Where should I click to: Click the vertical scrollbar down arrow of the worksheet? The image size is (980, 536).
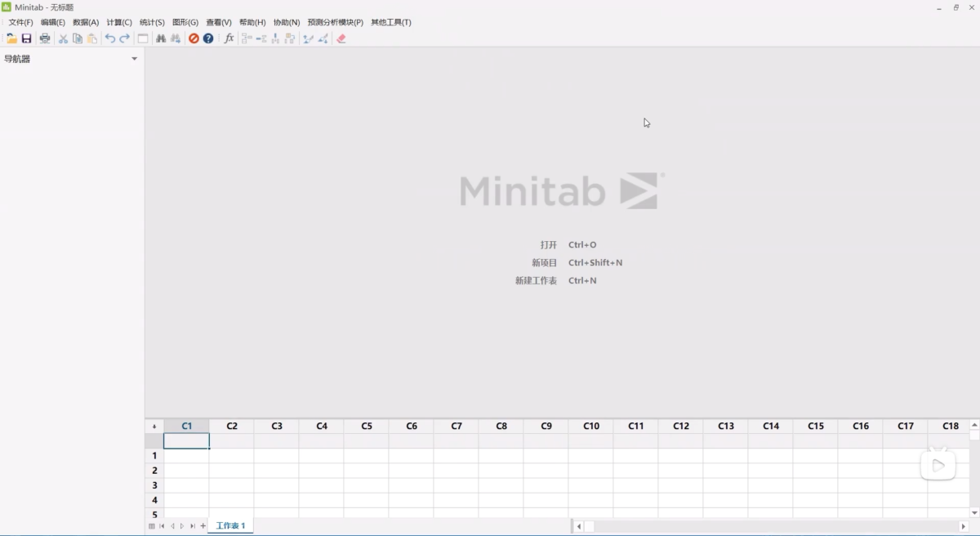[974, 513]
